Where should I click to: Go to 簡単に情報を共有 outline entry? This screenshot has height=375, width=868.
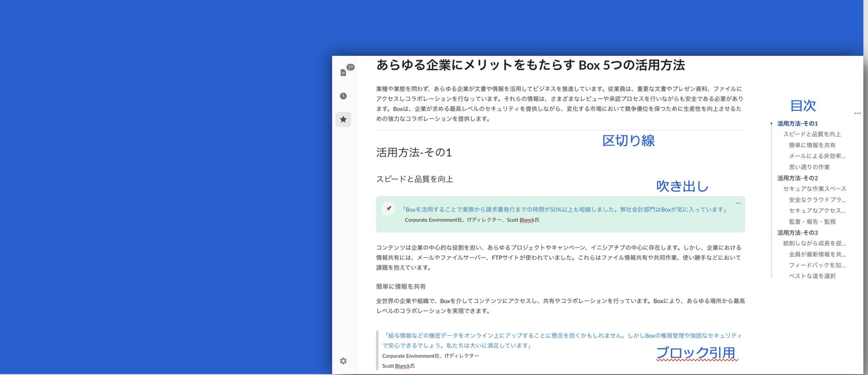pyautogui.click(x=812, y=145)
